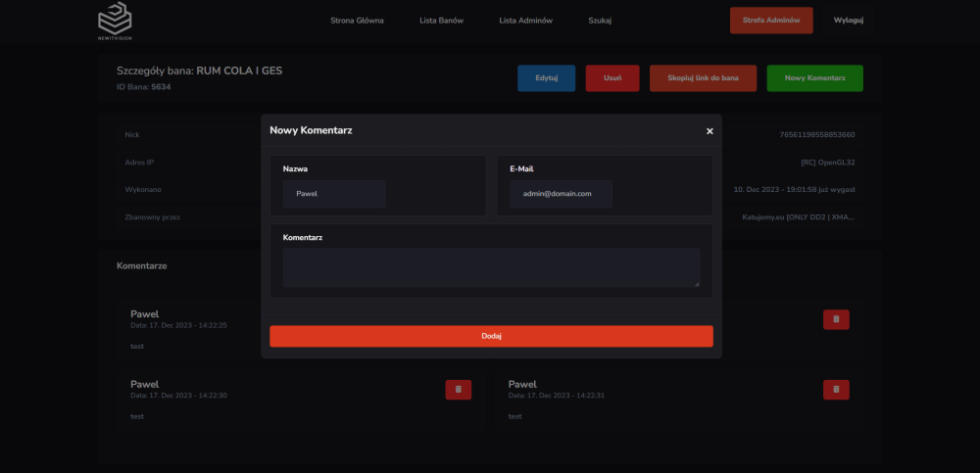Click the Szczegóły bana title text
Image resolution: width=980 pixels, height=473 pixels.
pos(199,71)
